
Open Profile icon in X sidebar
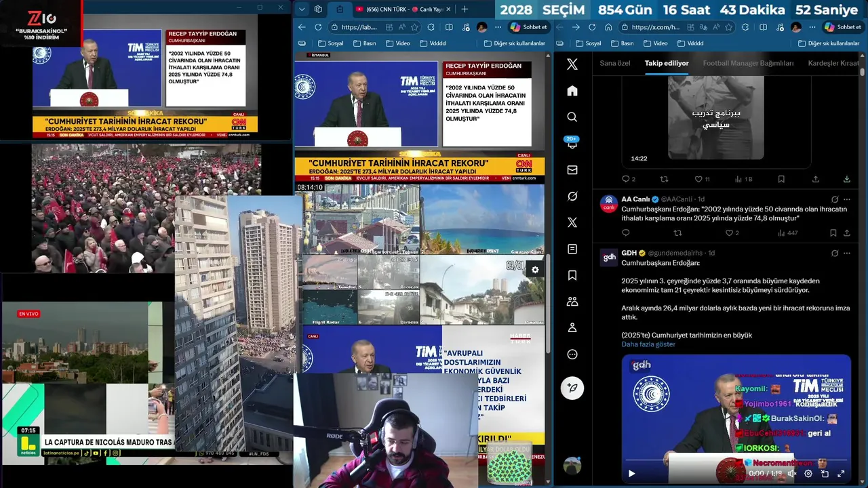572,328
